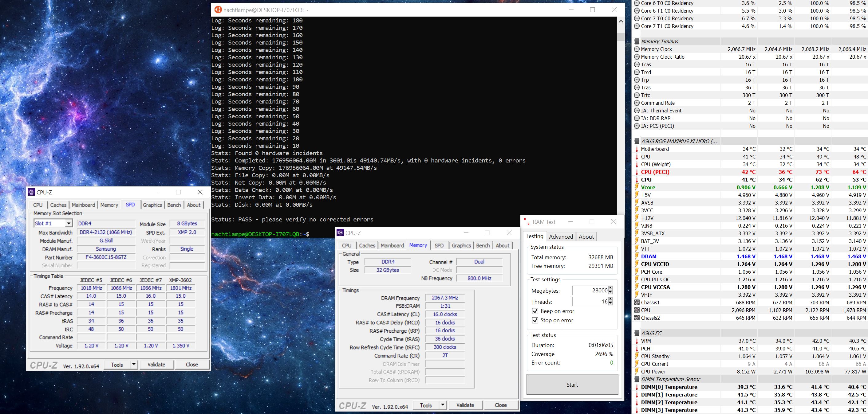Click the CPU-Z icon in the SPD window title

31,192
